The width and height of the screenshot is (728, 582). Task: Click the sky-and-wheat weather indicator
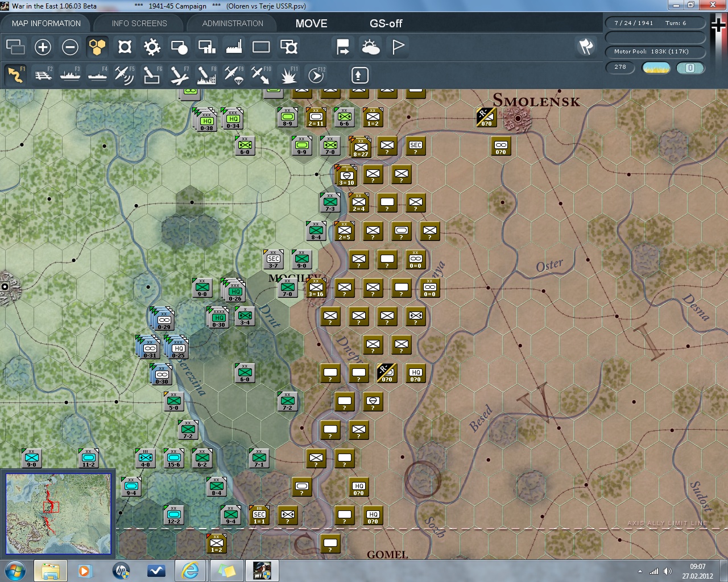[x=656, y=68]
